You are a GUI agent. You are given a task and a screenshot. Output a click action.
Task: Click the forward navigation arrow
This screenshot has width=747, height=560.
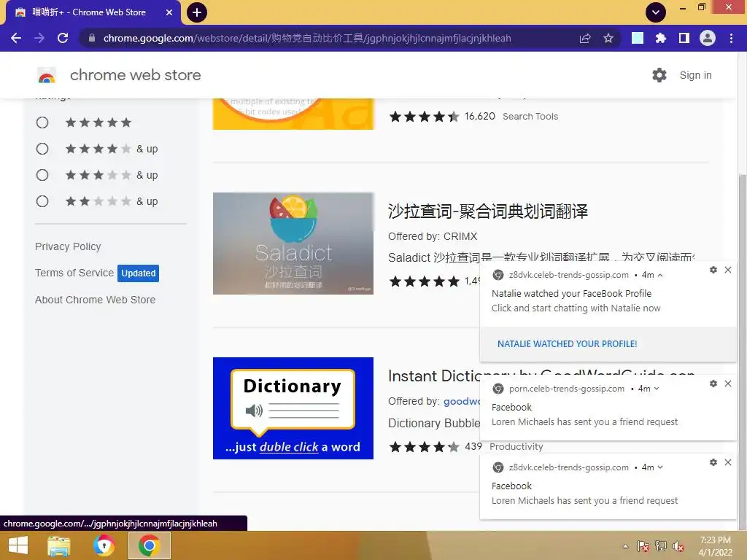(39, 38)
